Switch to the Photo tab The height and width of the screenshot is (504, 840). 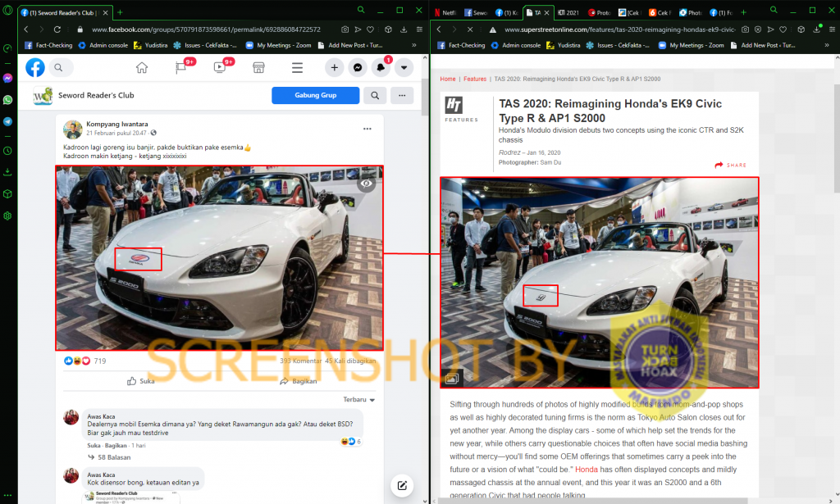coord(691,12)
